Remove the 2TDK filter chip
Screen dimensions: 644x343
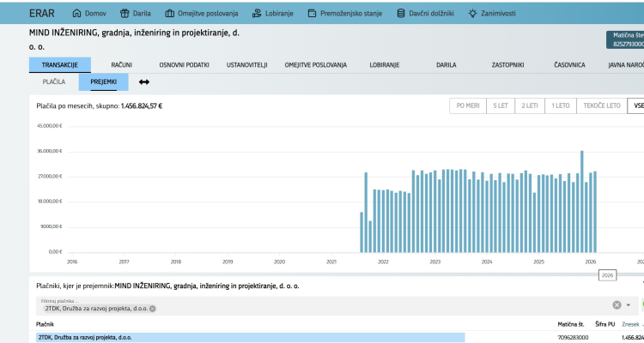point(152,309)
